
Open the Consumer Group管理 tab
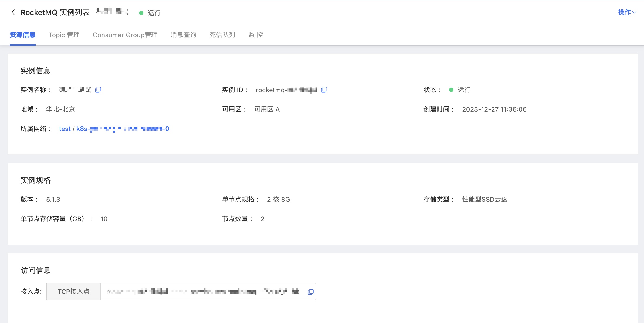click(x=125, y=35)
